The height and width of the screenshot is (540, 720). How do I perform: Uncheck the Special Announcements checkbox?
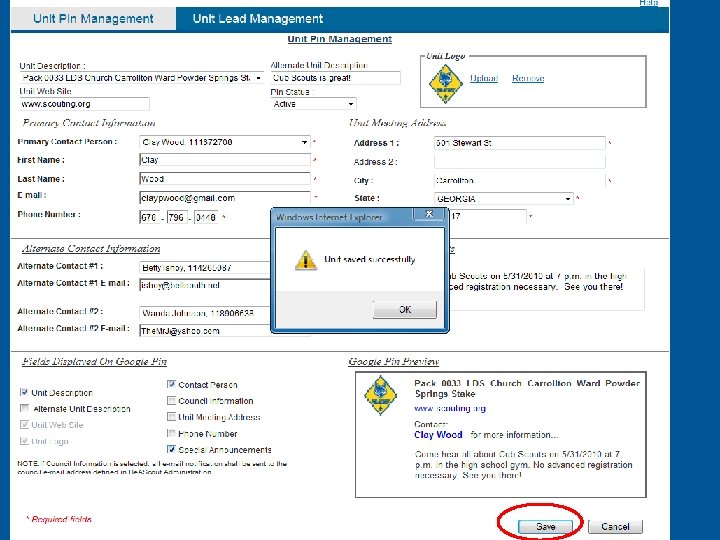pos(171,449)
